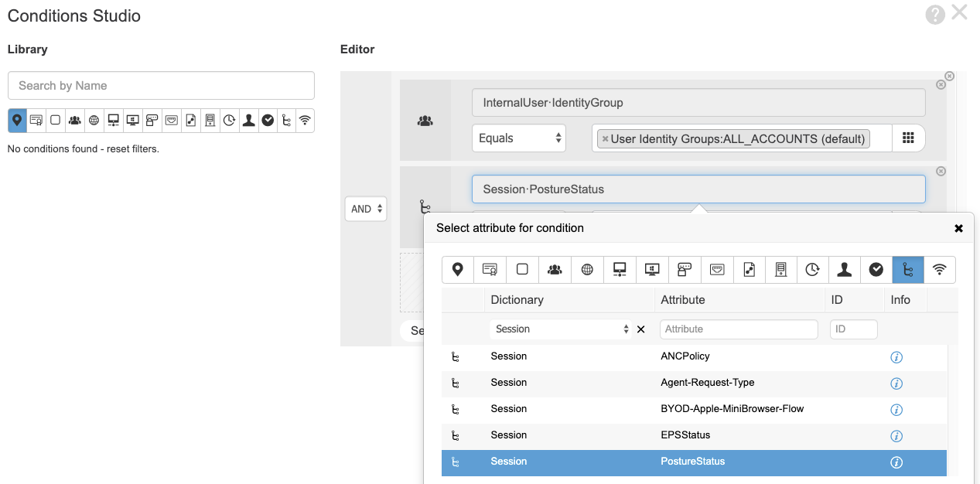The image size is (980, 484).
Task: Open the AND operator dropdown
Action: pyautogui.click(x=365, y=209)
